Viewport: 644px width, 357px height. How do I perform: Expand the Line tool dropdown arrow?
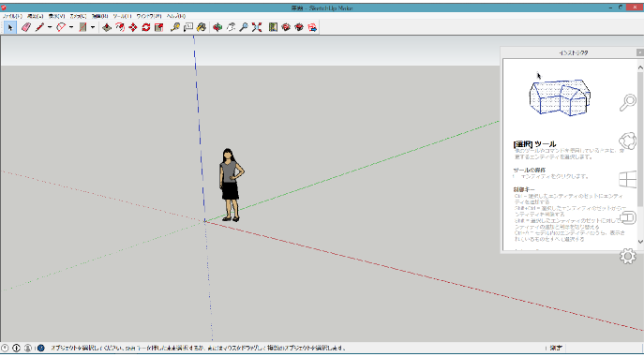(x=50, y=27)
